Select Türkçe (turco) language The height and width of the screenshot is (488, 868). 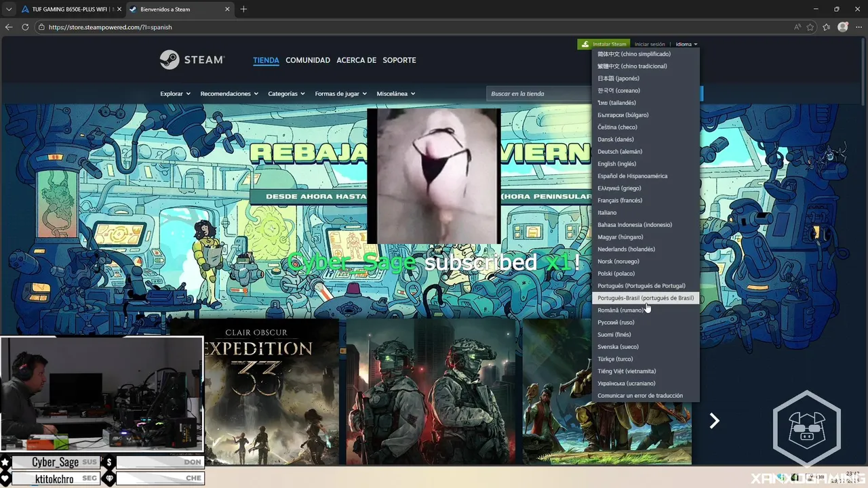[645, 359]
